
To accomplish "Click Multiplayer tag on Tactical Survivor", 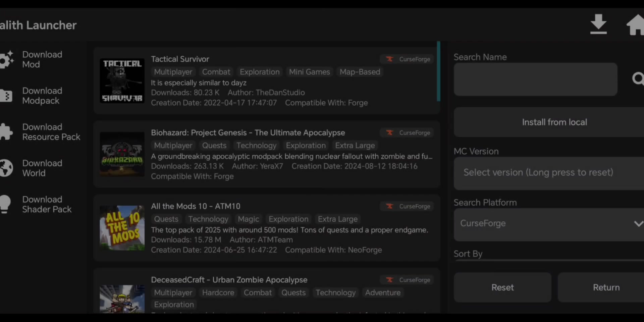I will (173, 72).
